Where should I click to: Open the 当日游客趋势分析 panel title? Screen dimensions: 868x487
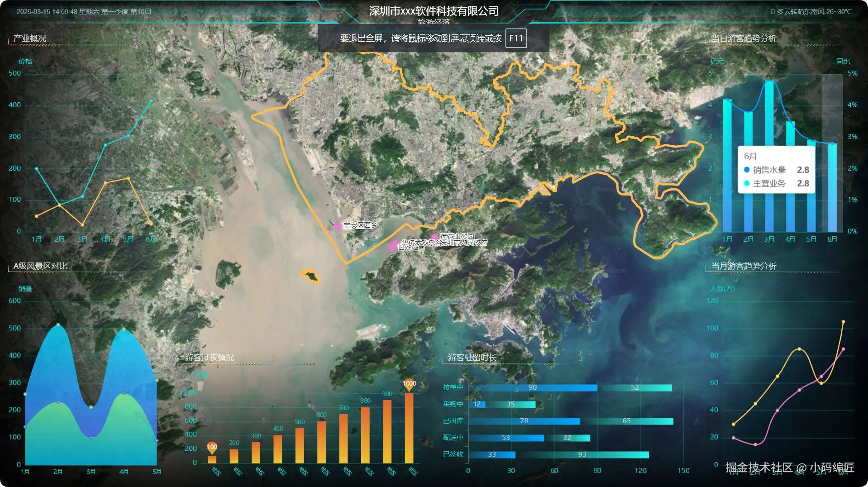coord(744,38)
